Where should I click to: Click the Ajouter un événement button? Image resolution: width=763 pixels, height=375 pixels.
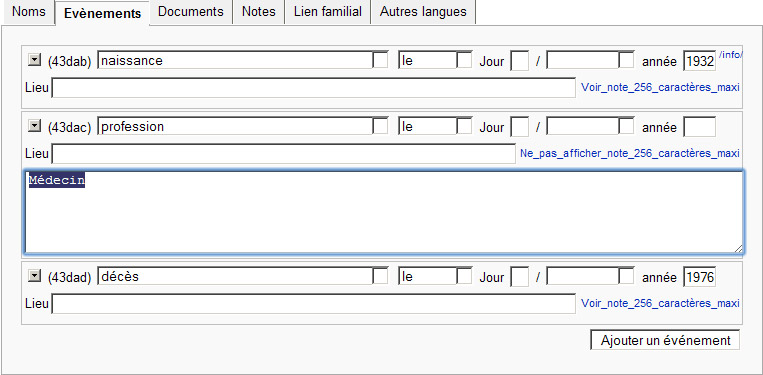point(665,340)
